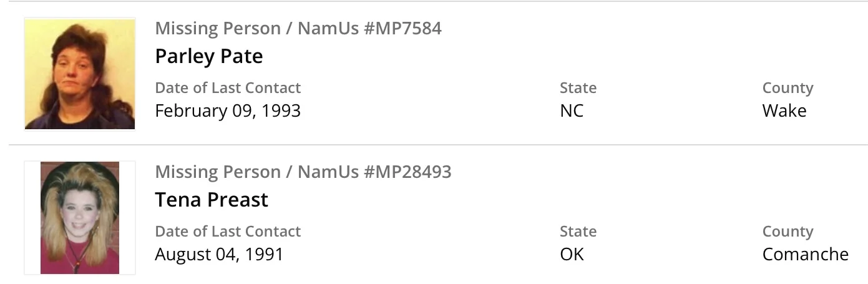Screen dimensions: 868x284
Task: Select case number NamUs #MP28493
Action: [x=374, y=172]
